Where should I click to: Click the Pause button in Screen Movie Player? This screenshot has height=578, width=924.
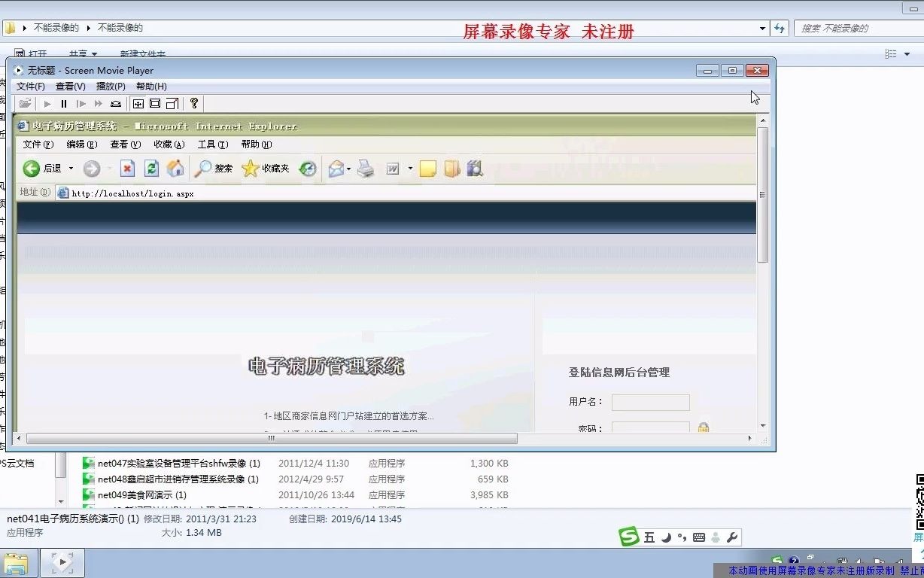64,103
